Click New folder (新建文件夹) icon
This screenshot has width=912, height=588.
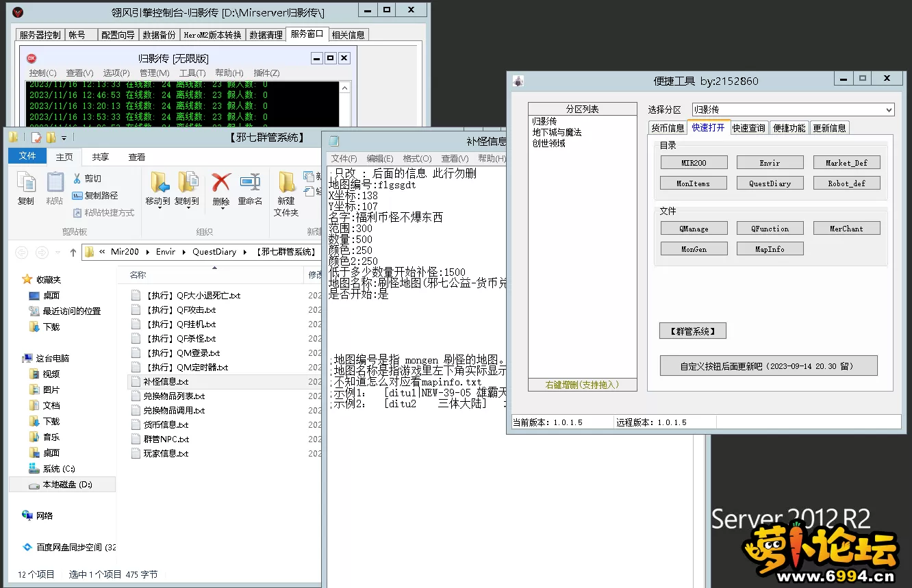click(x=286, y=194)
